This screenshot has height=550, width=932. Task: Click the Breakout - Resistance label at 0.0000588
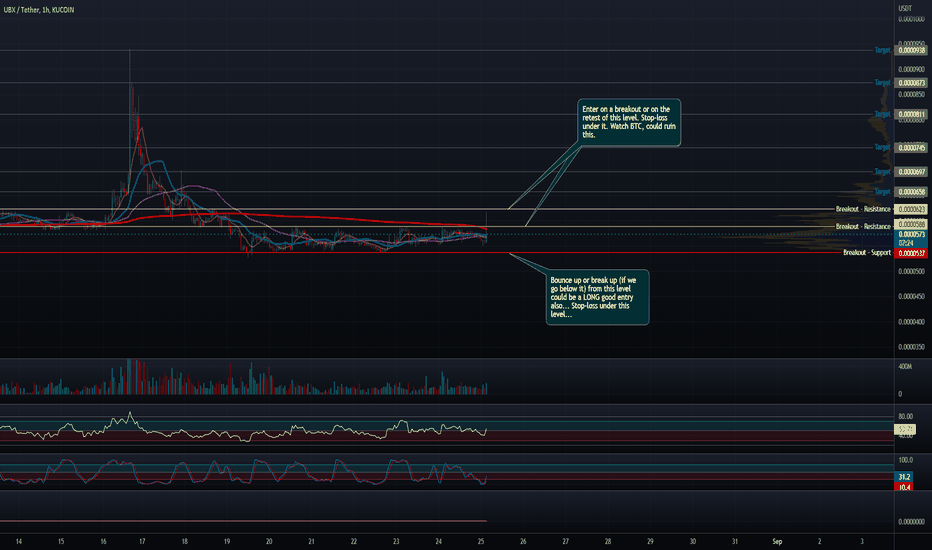(x=863, y=227)
